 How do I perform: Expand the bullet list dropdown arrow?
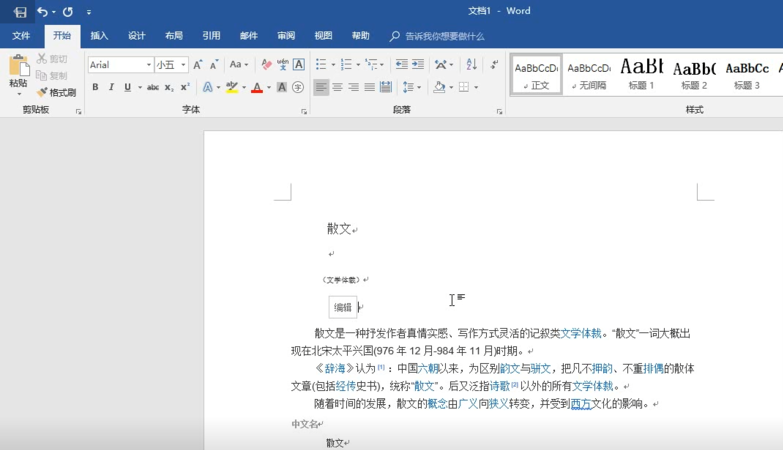pos(332,65)
